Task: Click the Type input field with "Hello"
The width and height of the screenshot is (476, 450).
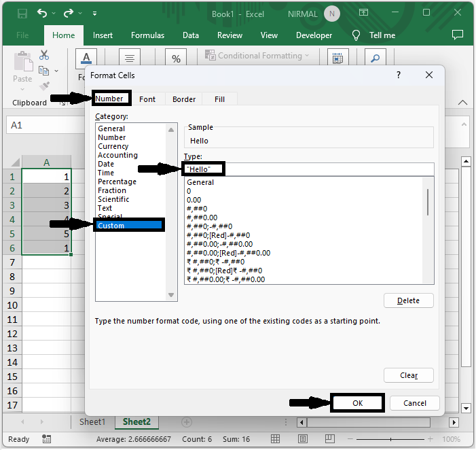Action: [309, 169]
